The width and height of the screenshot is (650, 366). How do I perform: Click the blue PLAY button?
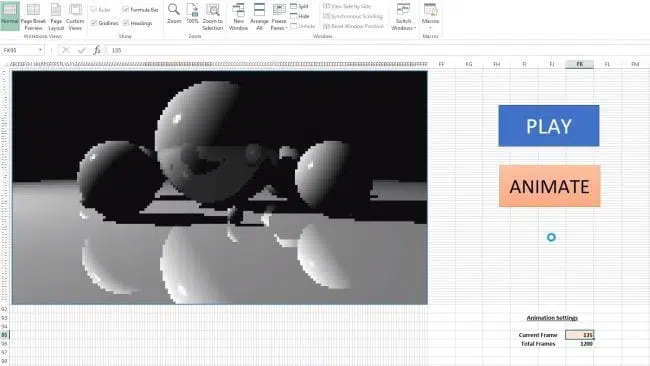click(x=549, y=126)
